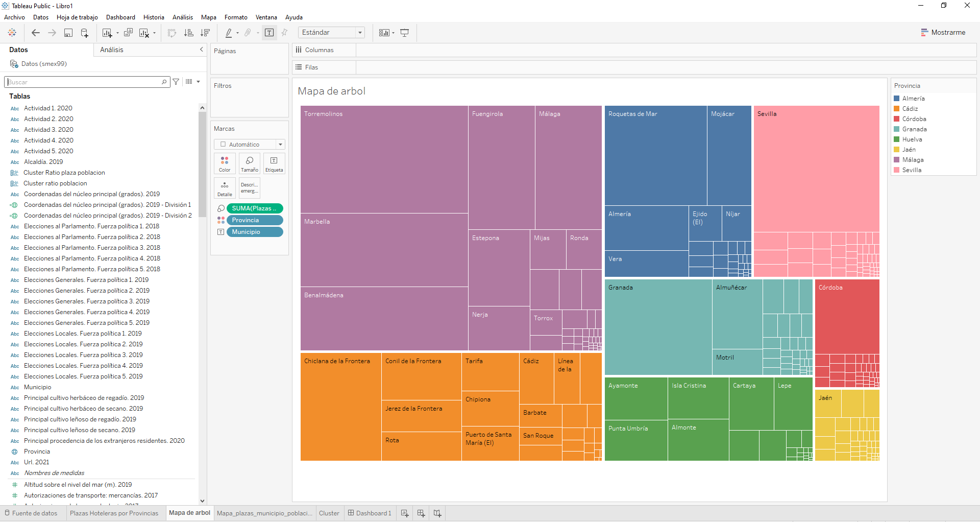The height and width of the screenshot is (522, 980).
Task: Open the Análisis menu
Action: pos(183,17)
